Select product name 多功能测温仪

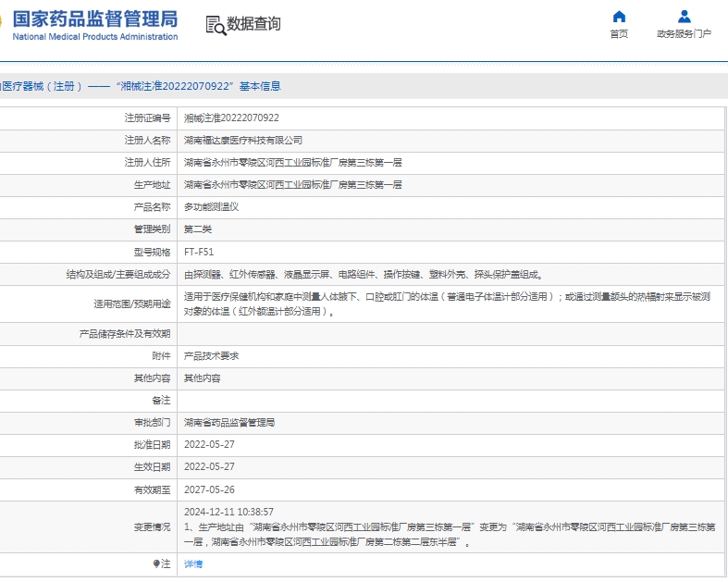(211, 207)
